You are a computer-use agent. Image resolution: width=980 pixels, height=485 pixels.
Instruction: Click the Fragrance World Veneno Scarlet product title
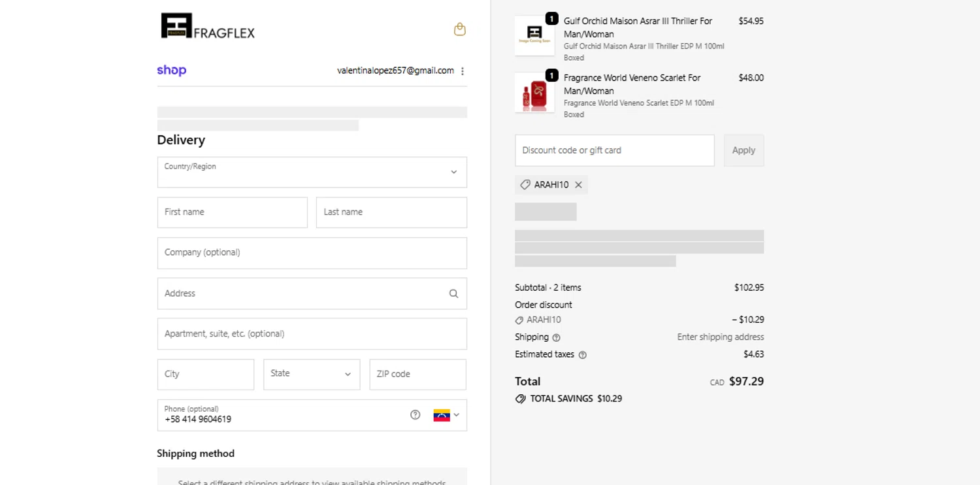click(x=632, y=84)
